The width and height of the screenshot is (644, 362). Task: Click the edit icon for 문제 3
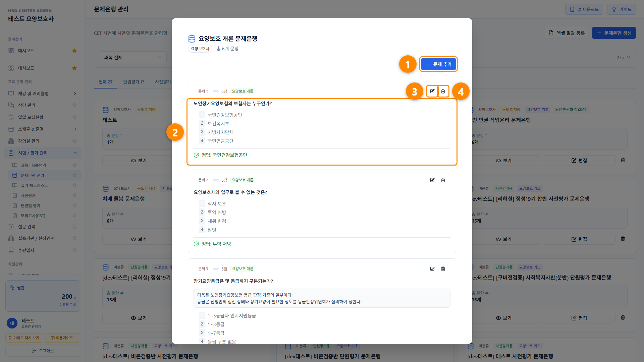432,269
